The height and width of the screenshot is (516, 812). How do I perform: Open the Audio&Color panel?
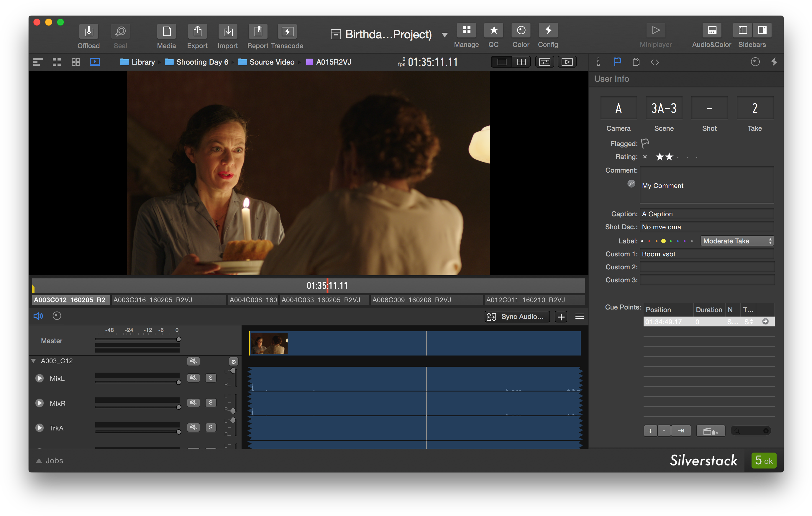click(x=711, y=30)
